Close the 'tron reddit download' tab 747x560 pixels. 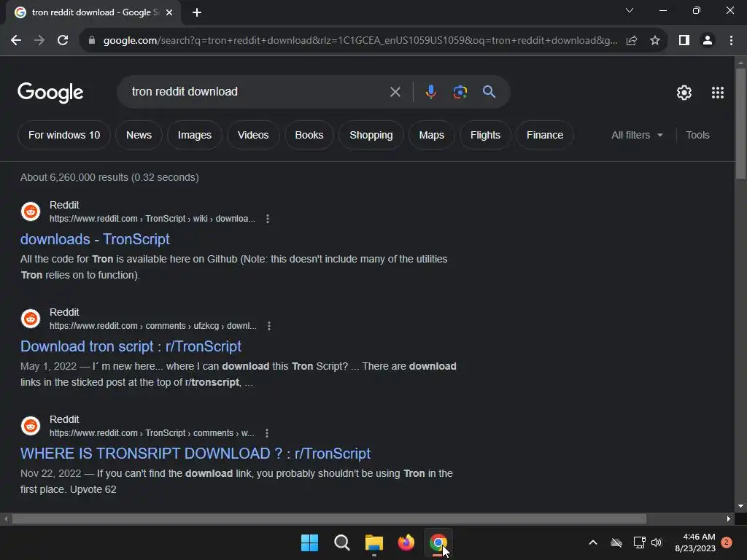[169, 12]
